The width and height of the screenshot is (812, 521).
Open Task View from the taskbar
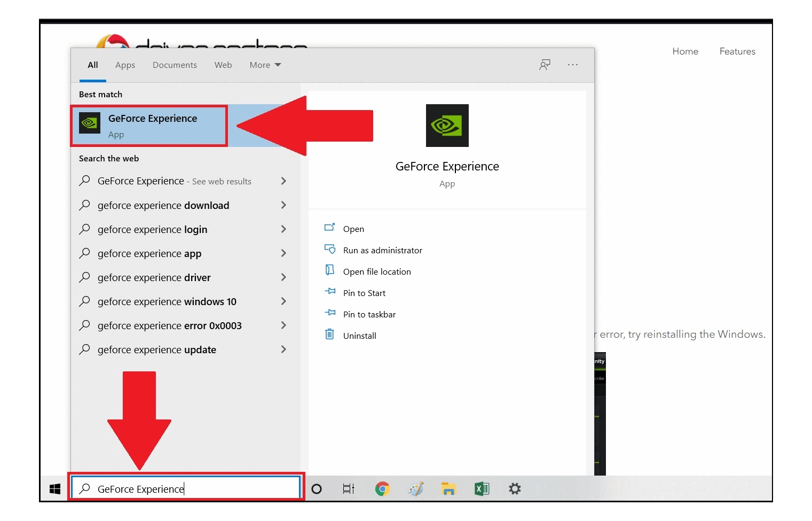click(x=349, y=489)
